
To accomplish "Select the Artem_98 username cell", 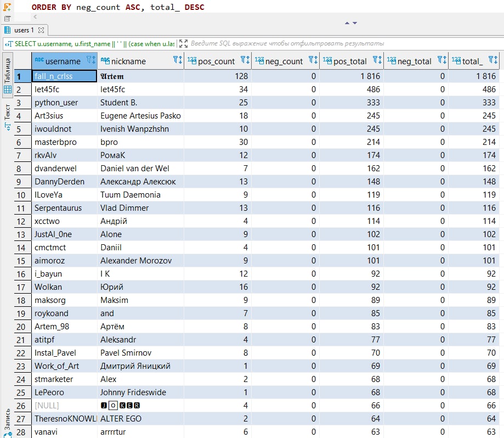I will pos(64,327).
